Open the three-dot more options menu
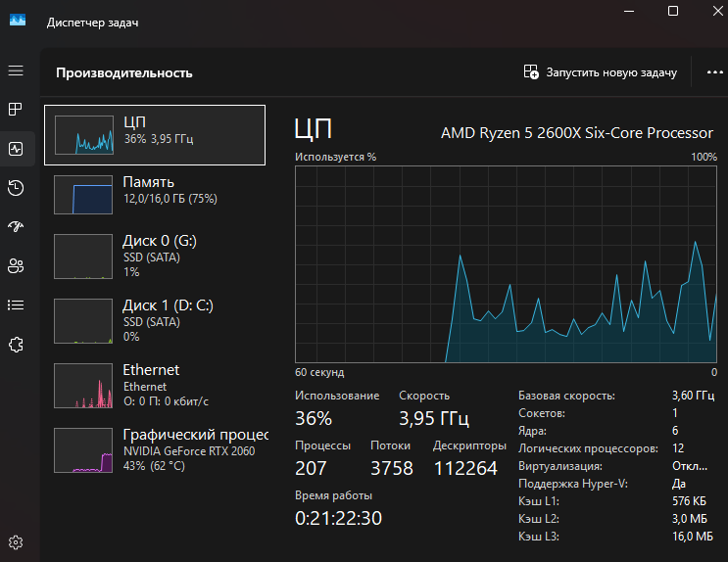The width and height of the screenshot is (728, 562). [x=713, y=72]
